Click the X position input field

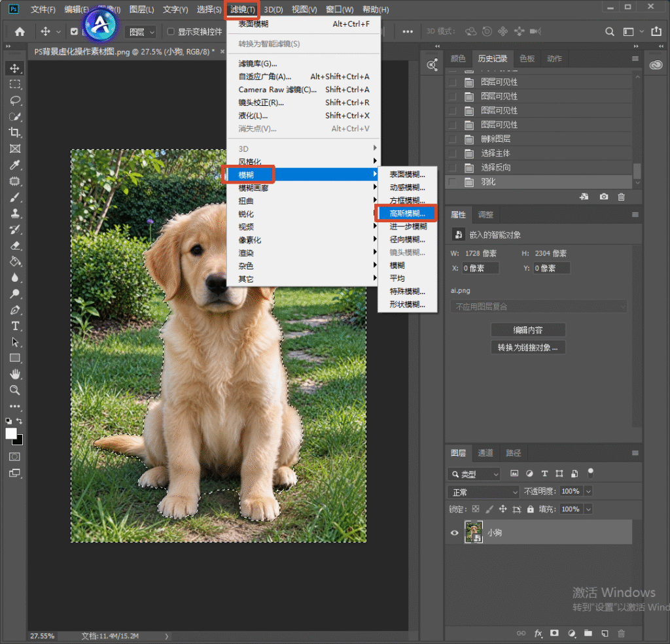(x=480, y=268)
